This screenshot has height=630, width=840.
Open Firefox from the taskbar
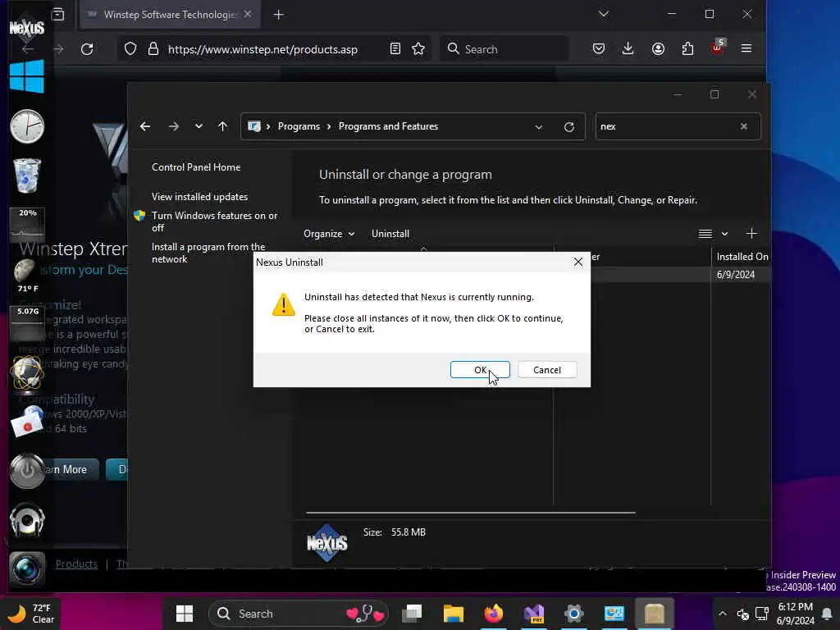493,614
